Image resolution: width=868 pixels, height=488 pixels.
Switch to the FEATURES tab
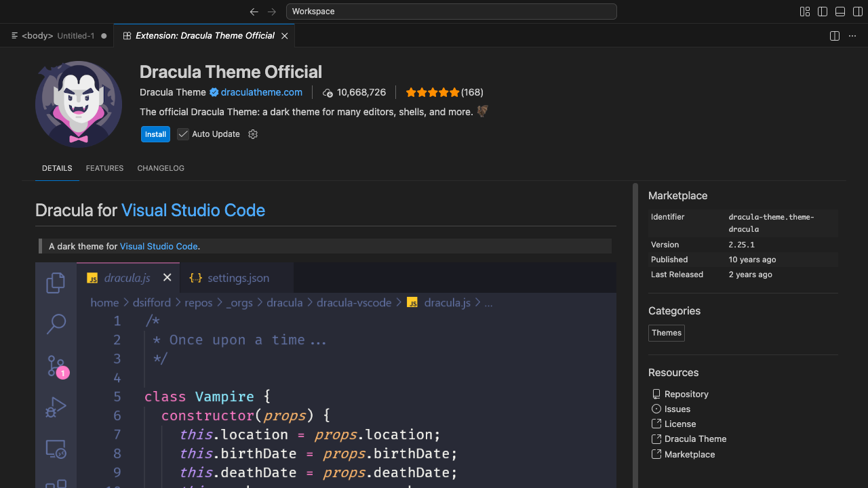104,168
